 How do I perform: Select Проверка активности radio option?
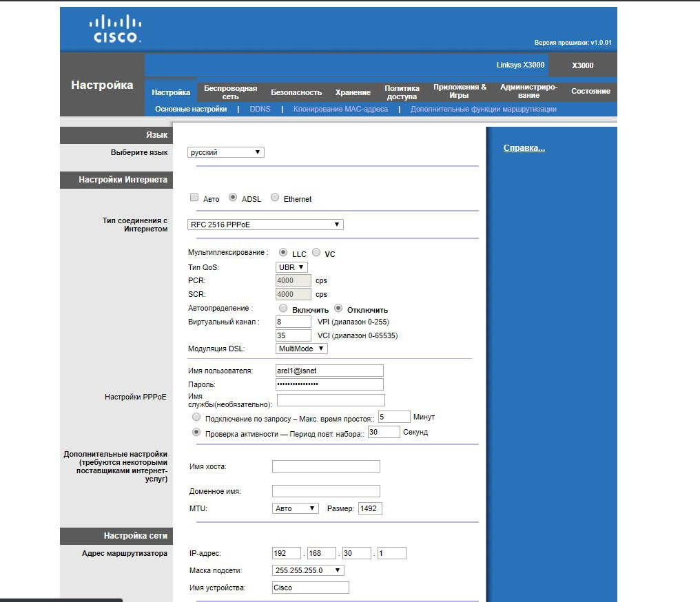(x=196, y=433)
